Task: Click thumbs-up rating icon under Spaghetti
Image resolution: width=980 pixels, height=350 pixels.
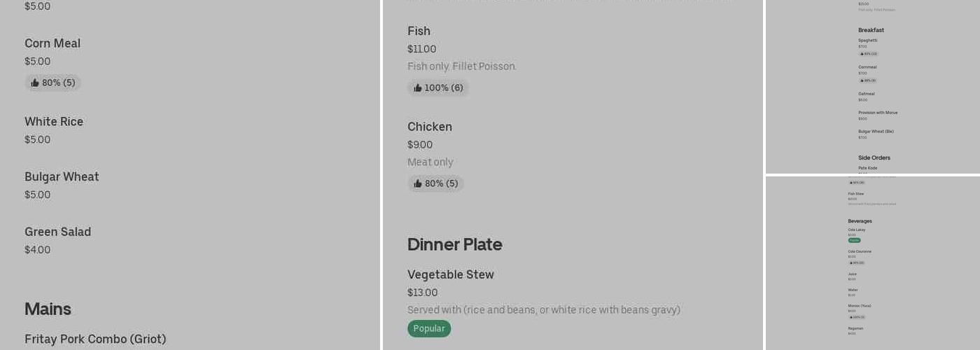Action: pos(862,54)
